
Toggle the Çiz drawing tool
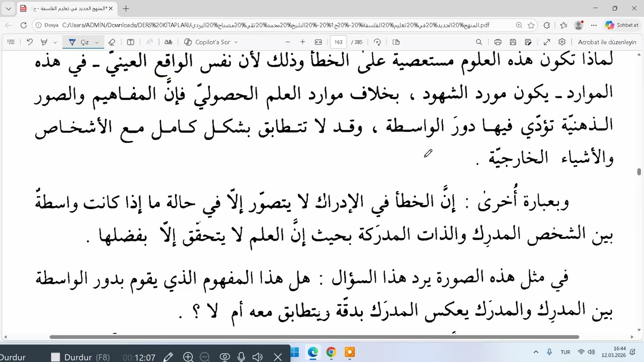tap(78, 42)
